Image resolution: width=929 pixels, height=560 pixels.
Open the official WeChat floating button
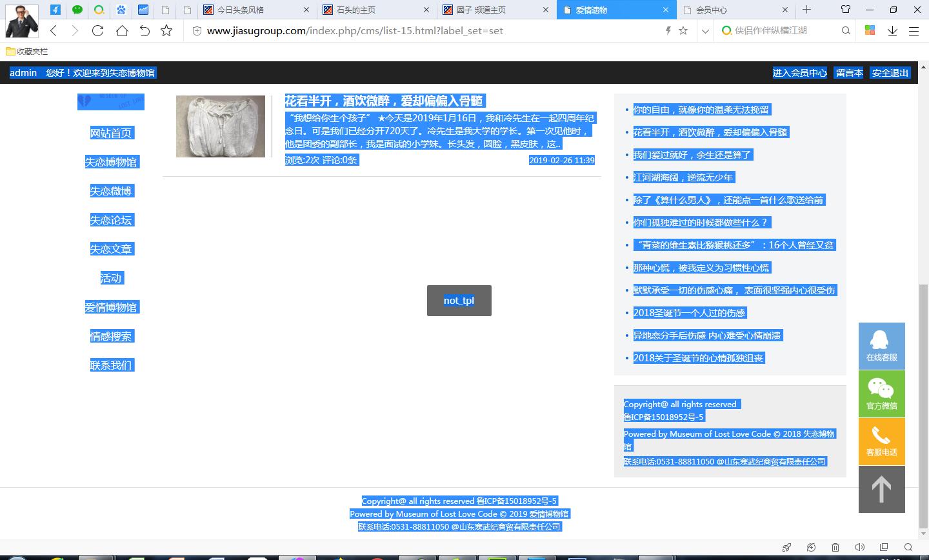(x=881, y=394)
